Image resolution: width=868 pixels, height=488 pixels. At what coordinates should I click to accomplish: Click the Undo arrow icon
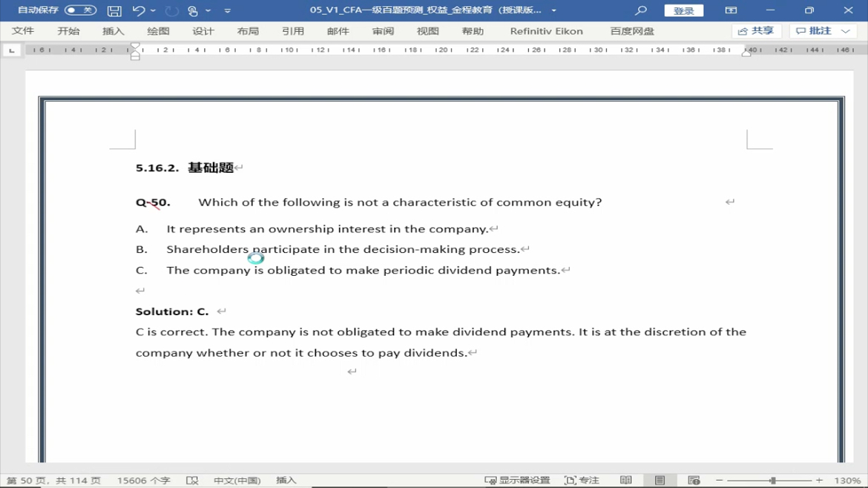(138, 10)
